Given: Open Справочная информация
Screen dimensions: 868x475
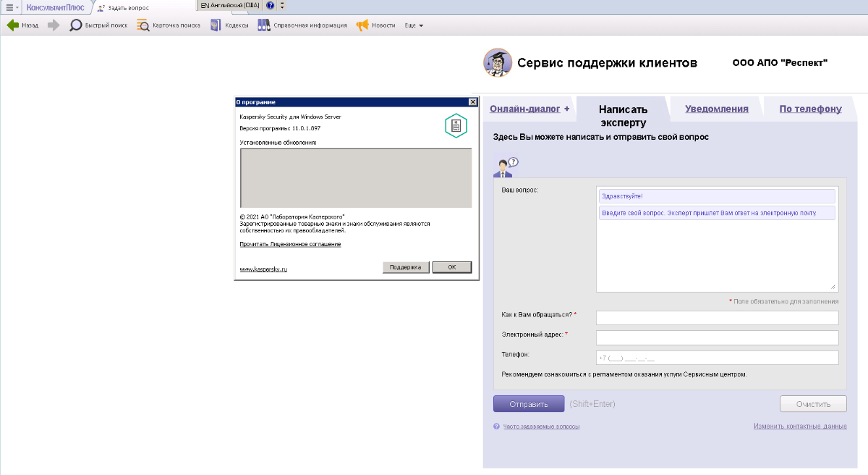Looking at the screenshot, I should tap(302, 25).
